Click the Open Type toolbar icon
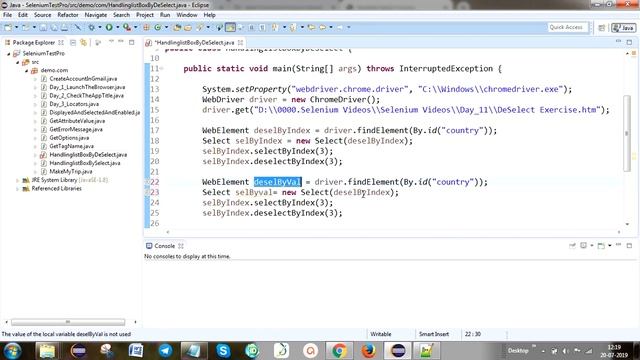This screenshot has height=360, width=640. point(177,27)
